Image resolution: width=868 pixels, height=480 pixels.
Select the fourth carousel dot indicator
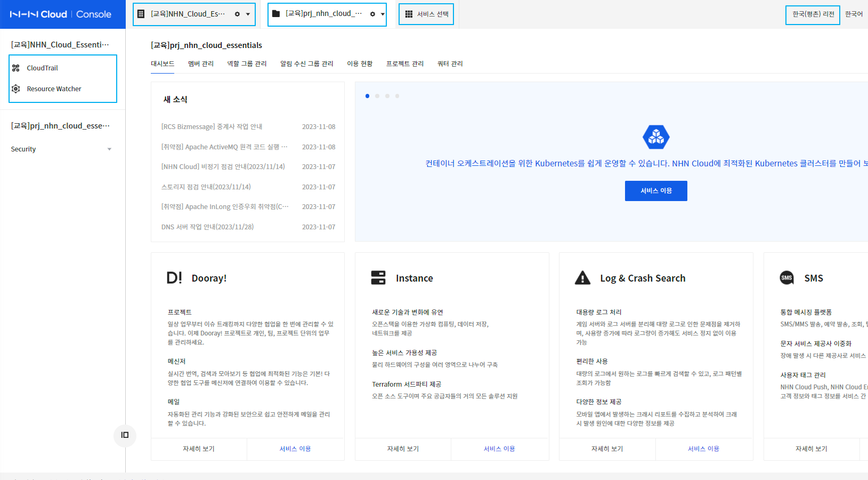point(397,96)
